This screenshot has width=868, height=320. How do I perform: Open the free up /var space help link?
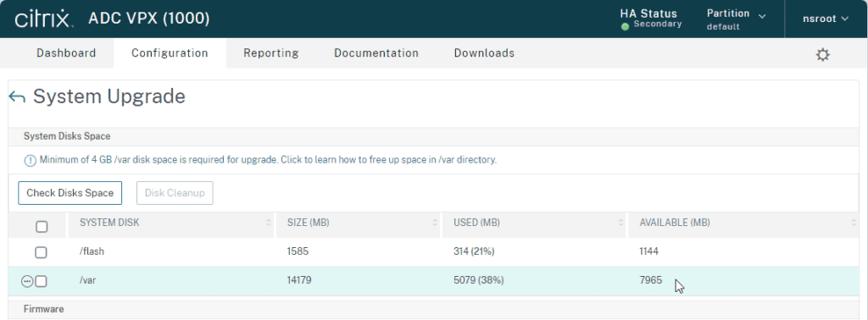(x=388, y=160)
